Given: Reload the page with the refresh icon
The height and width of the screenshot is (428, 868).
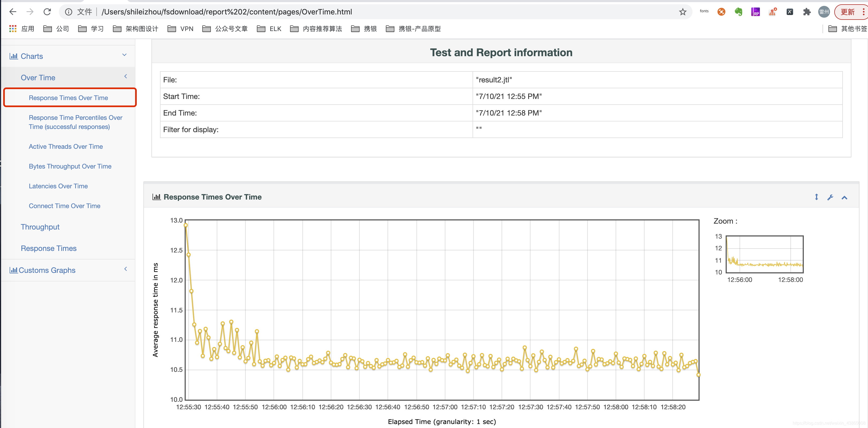Looking at the screenshot, I should point(47,12).
